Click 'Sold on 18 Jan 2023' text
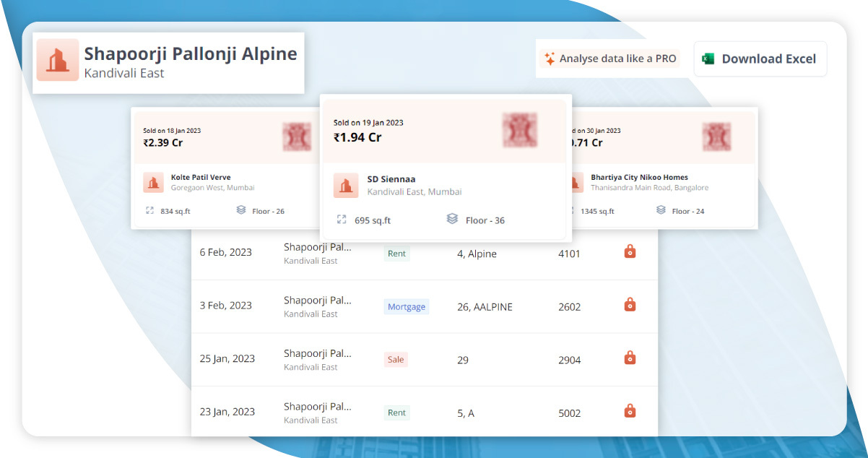The image size is (868, 458). point(172,131)
